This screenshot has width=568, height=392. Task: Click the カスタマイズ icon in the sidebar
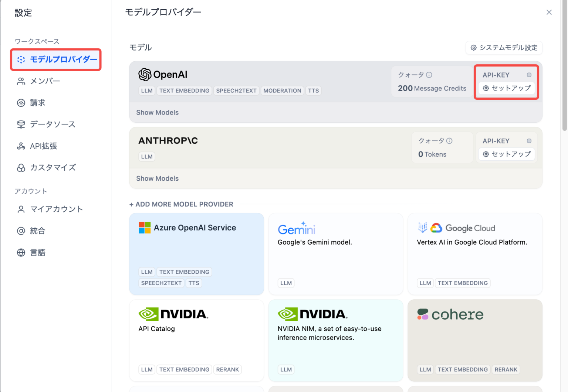click(x=21, y=167)
